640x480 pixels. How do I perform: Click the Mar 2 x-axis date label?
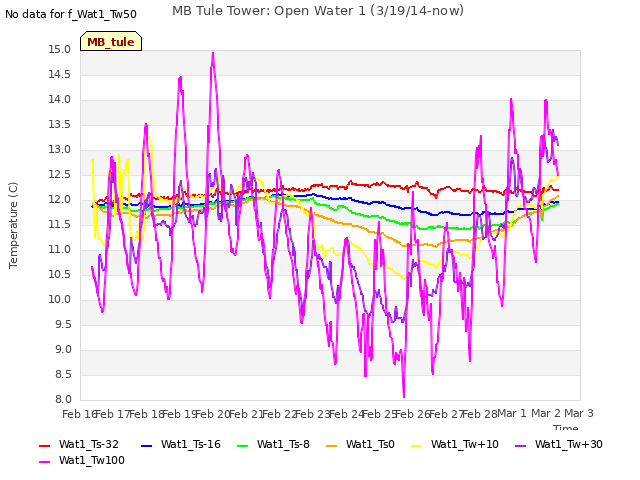click(546, 414)
